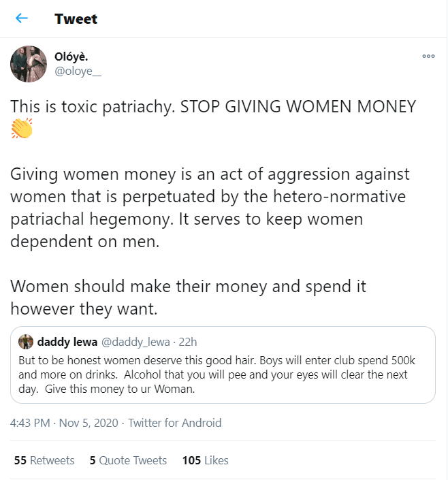
Task: Click the back arrow icon
Action: point(22,18)
